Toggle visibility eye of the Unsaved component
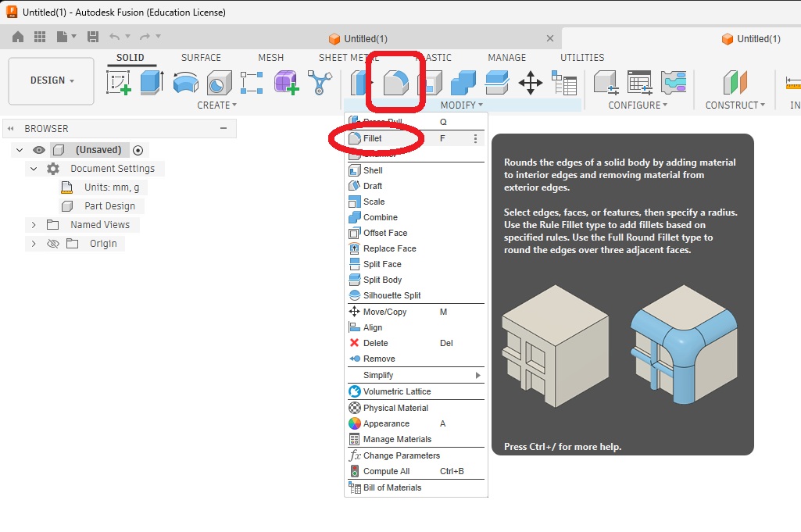Image resolution: width=801 pixels, height=532 pixels. point(39,150)
